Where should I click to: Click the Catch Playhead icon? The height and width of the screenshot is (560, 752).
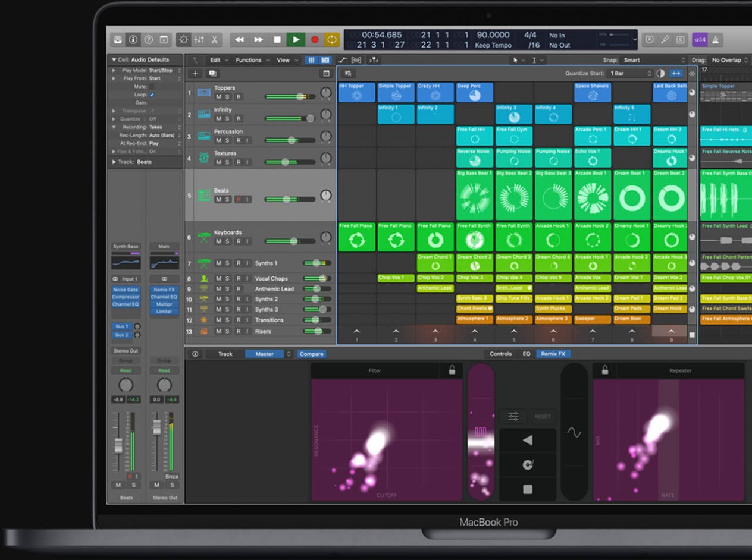coord(374,60)
